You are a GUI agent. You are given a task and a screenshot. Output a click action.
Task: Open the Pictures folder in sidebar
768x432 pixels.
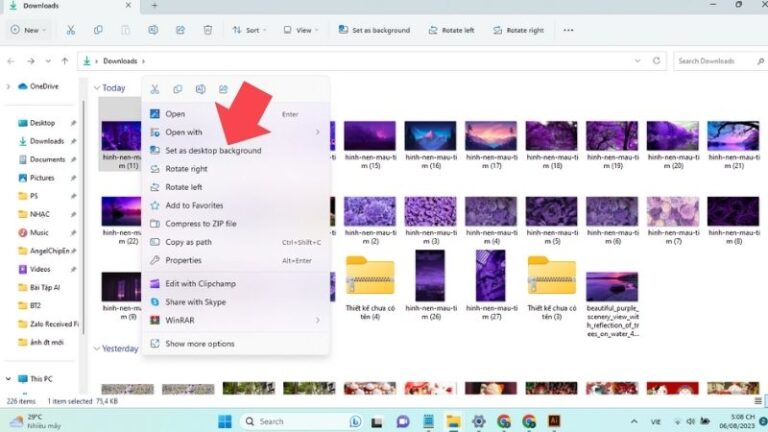click(x=42, y=178)
